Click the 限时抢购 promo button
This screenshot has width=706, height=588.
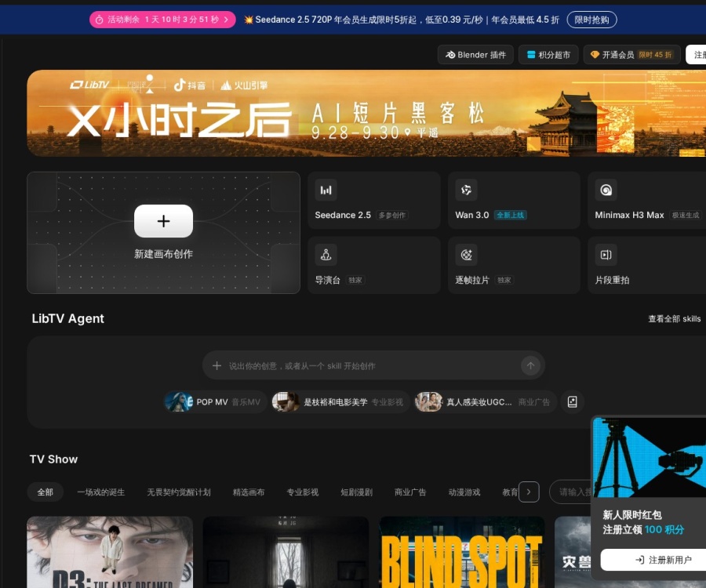591,20
